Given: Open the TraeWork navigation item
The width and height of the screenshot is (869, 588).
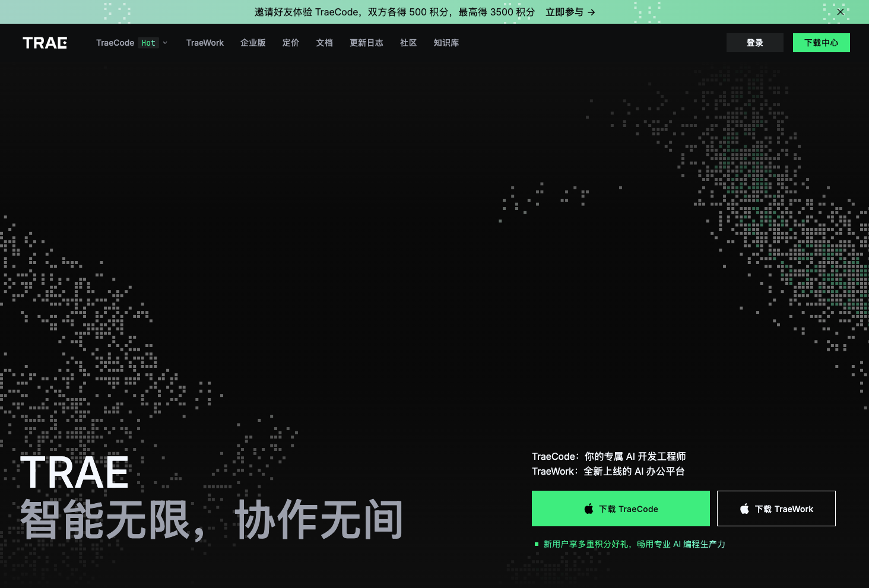Looking at the screenshot, I should (x=205, y=43).
